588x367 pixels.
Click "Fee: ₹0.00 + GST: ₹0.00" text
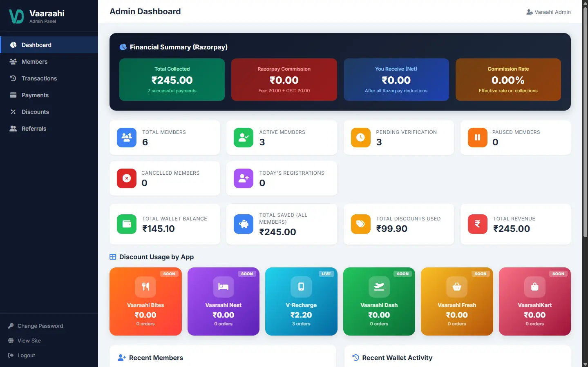point(284,91)
